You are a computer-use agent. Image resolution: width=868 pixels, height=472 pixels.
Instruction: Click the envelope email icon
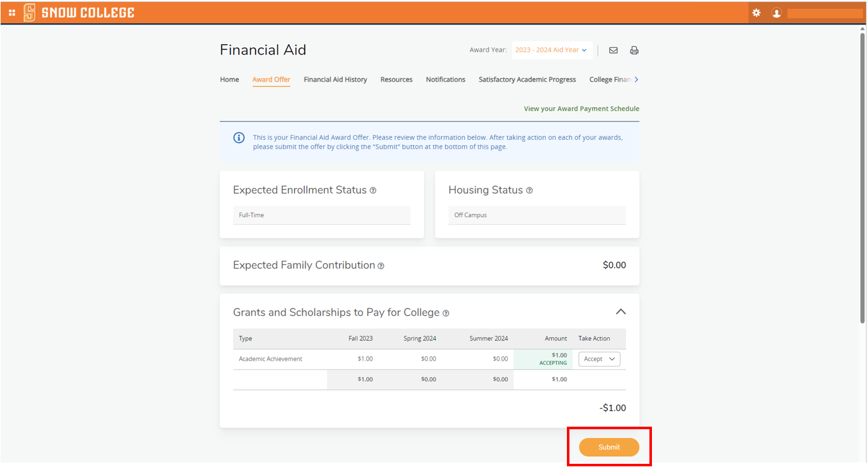point(613,50)
